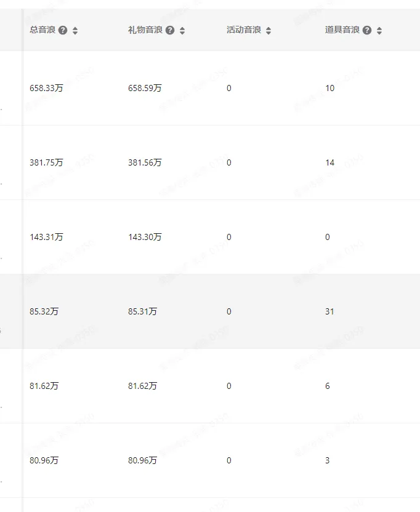Click the 道具音浪 column header text
420x512 pixels.
coord(342,30)
